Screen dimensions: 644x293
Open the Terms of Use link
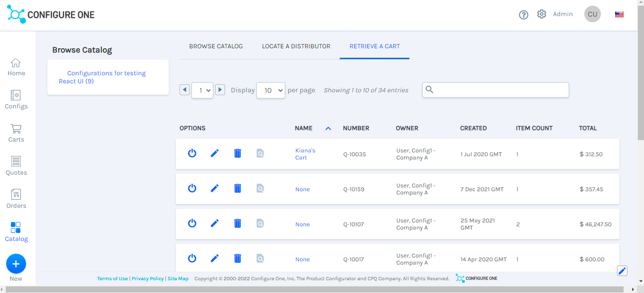tap(112, 279)
